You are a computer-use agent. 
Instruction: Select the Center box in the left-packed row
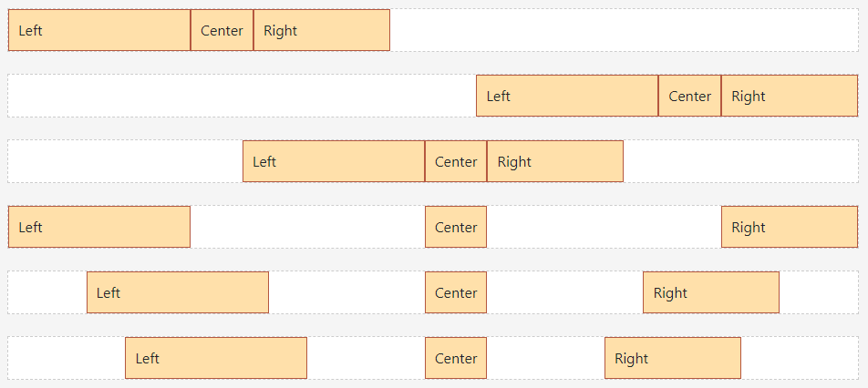[x=222, y=30]
